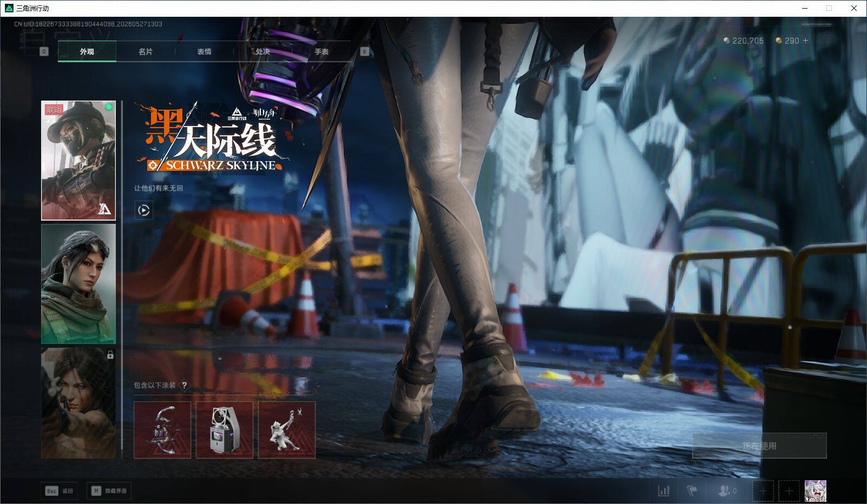
Task: Open the help icon beside 包含以下涂装
Action: pyautogui.click(x=184, y=385)
